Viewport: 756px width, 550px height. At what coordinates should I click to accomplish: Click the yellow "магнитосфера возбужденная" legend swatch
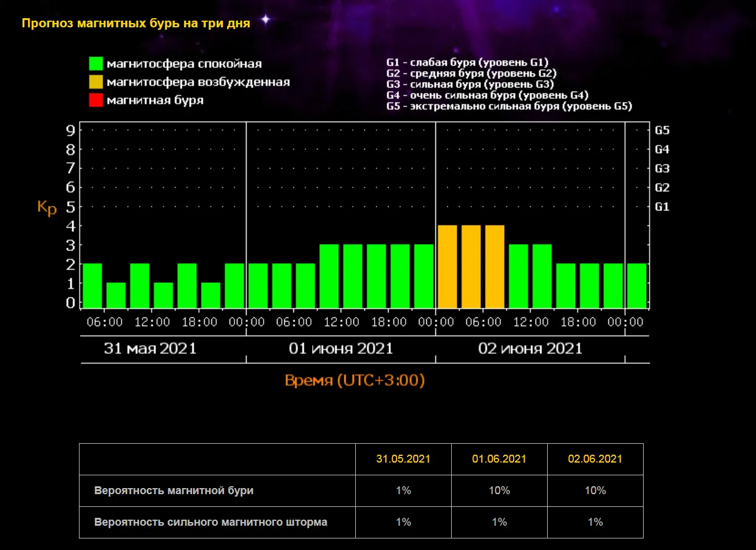pyautogui.click(x=96, y=82)
